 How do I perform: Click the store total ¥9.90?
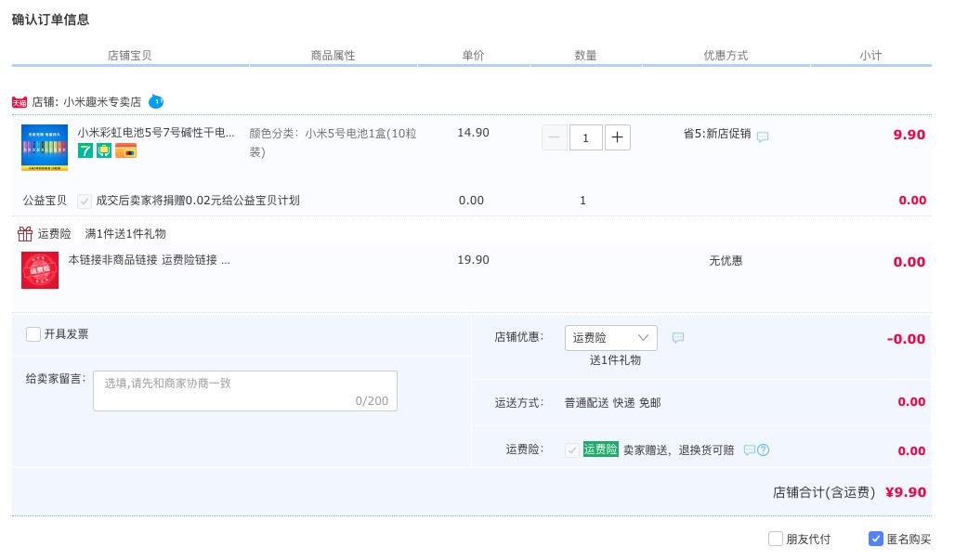click(x=906, y=492)
